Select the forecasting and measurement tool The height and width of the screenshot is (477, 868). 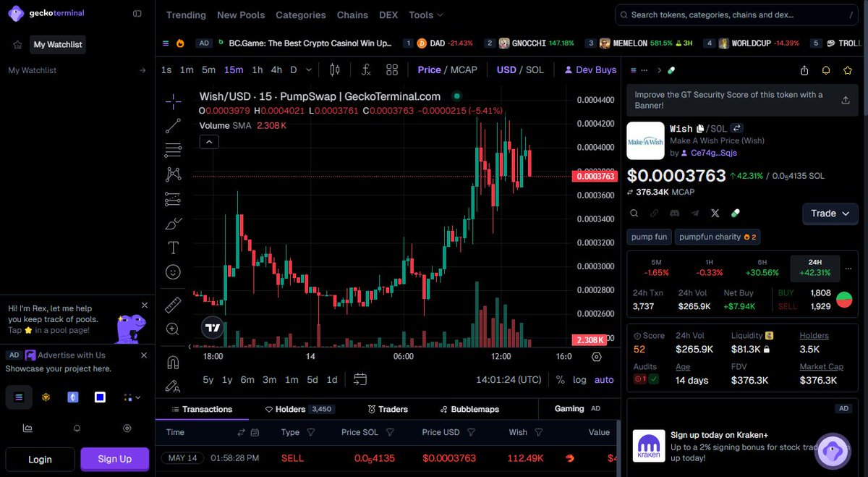(173, 199)
